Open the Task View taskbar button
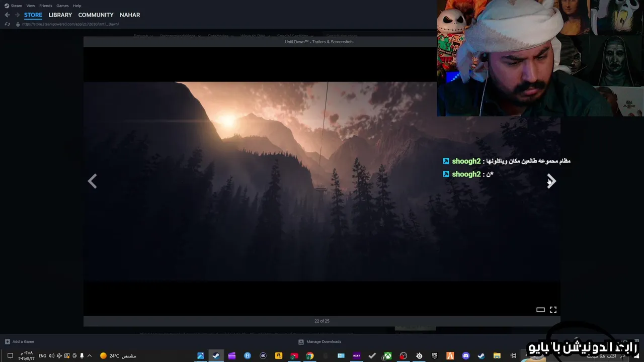 coord(513,355)
